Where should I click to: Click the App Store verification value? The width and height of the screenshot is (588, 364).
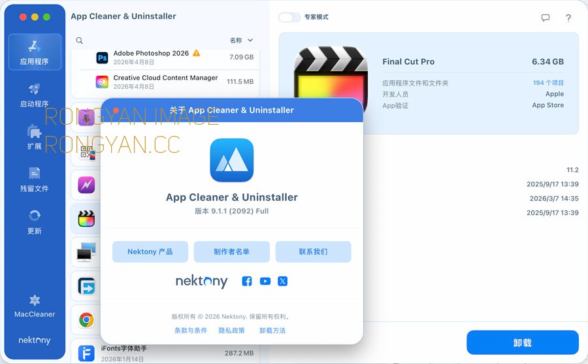pos(548,105)
